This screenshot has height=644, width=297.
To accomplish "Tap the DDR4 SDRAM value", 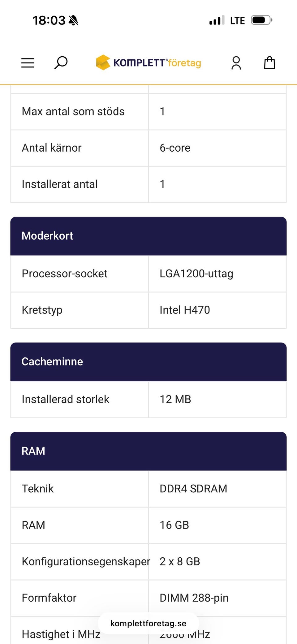I will tap(193, 489).
